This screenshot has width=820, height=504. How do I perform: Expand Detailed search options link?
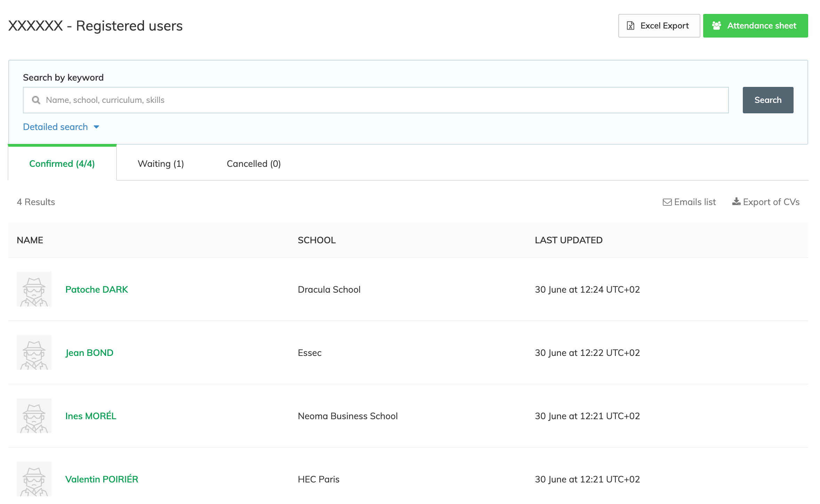pyautogui.click(x=55, y=127)
